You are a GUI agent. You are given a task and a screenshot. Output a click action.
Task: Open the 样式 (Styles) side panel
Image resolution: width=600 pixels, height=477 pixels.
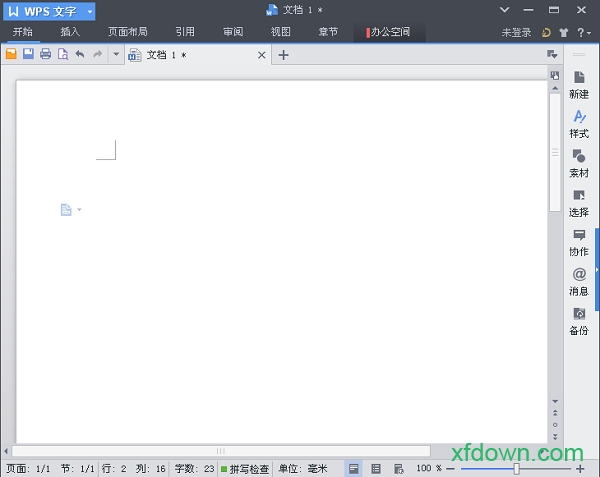point(579,124)
